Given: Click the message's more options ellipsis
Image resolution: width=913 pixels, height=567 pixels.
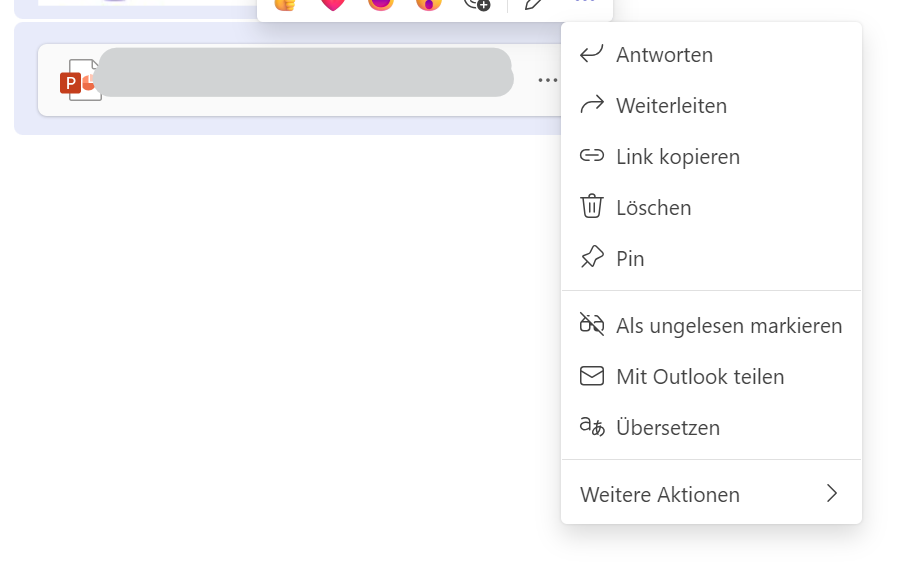Looking at the screenshot, I should 586,4.
